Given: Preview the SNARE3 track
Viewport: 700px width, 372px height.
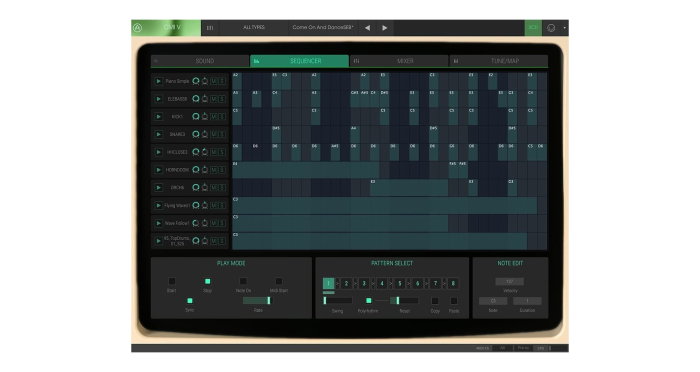Looking at the screenshot, I should coord(158,134).
